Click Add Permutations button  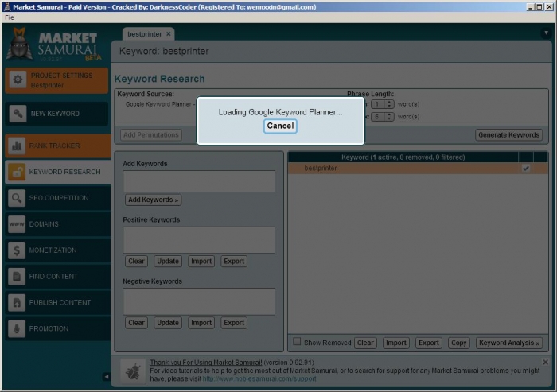click(x=151, y=135)
